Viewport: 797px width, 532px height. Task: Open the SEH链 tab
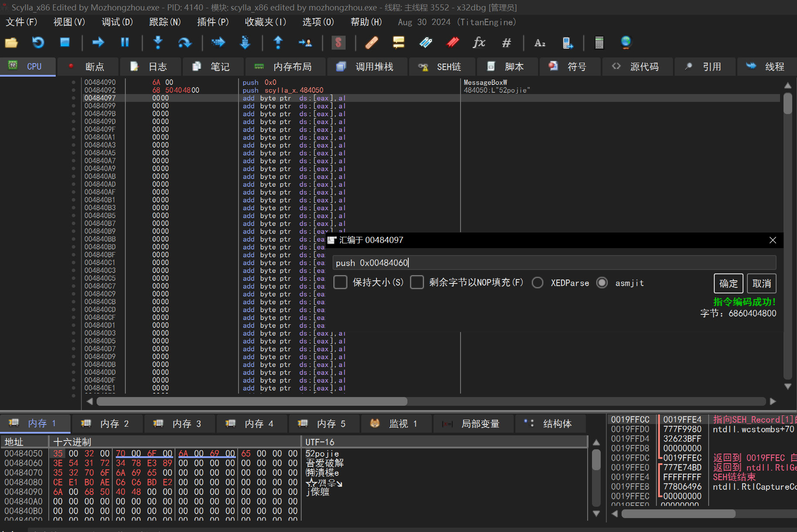pos(442,67)
